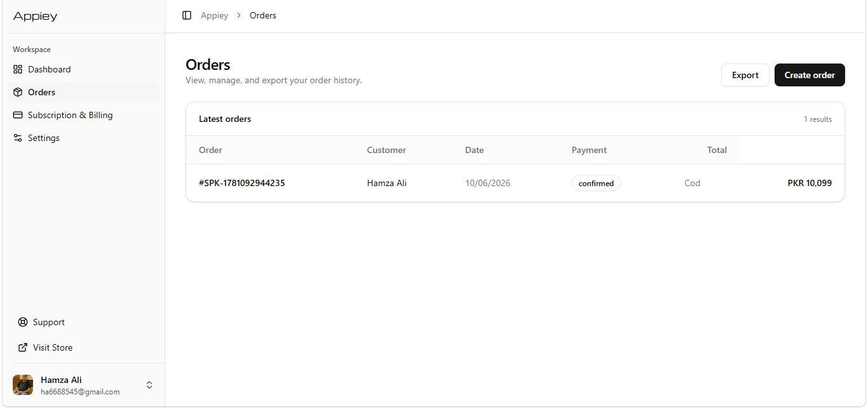The height and width of the screenshot is (409, 868).
Task: Click the Support lifebuoy icon
Action: tap(23, 322)
